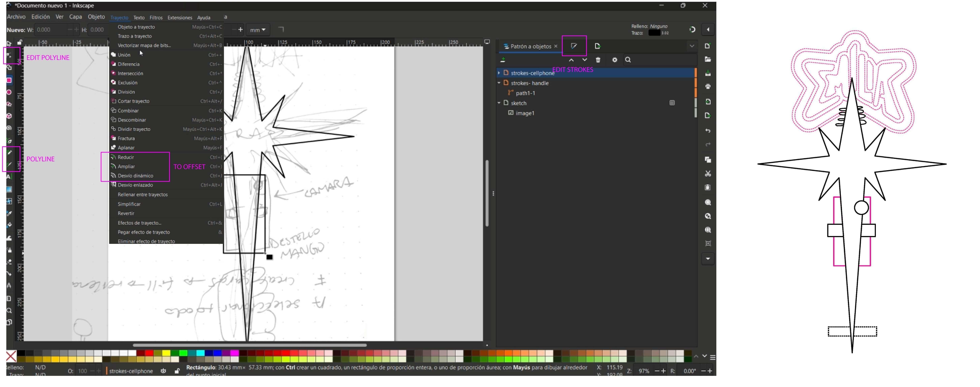
Task: Collapse the strokes- handle layer
Action: (499, 83)
